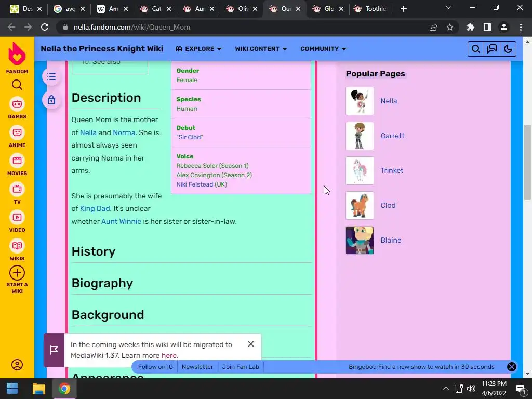
Task: Switch to the 'avg' Google tab
Action: 66,9
